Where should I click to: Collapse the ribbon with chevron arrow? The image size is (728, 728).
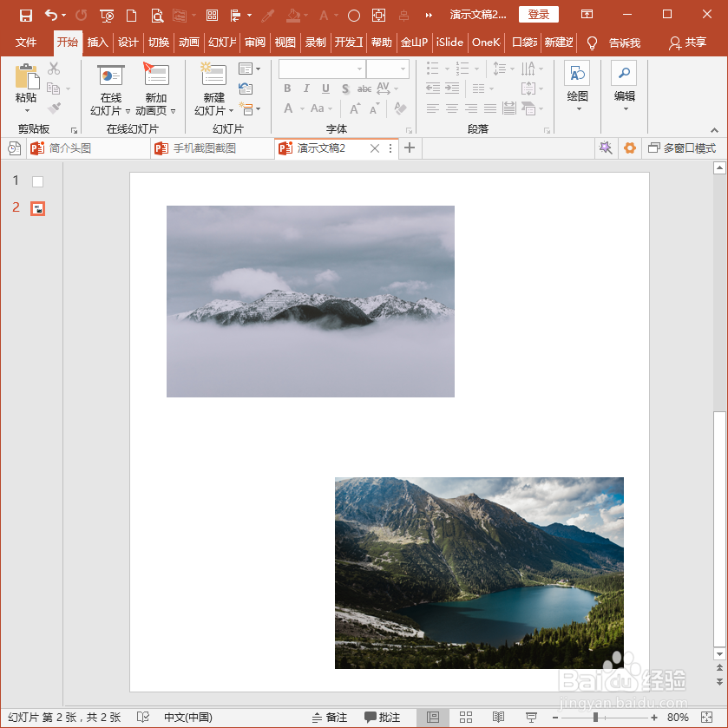tap(714, 130)
